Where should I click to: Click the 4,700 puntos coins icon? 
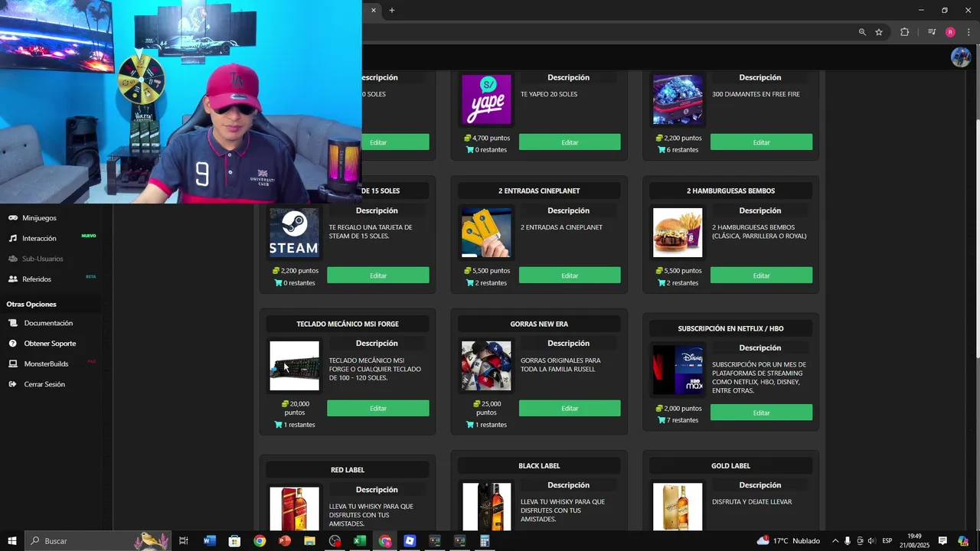(x=468, y=139)
